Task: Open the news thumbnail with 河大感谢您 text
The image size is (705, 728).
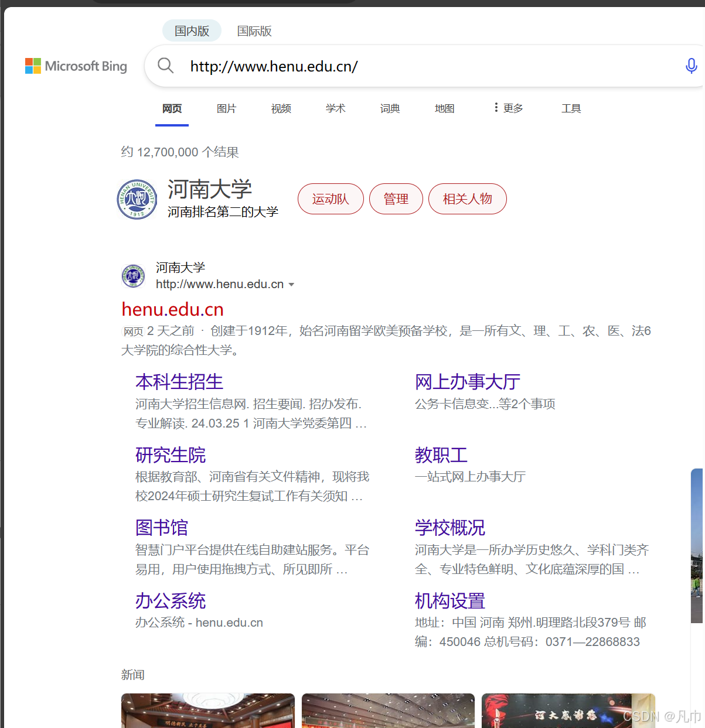Action: click(568, 710)
